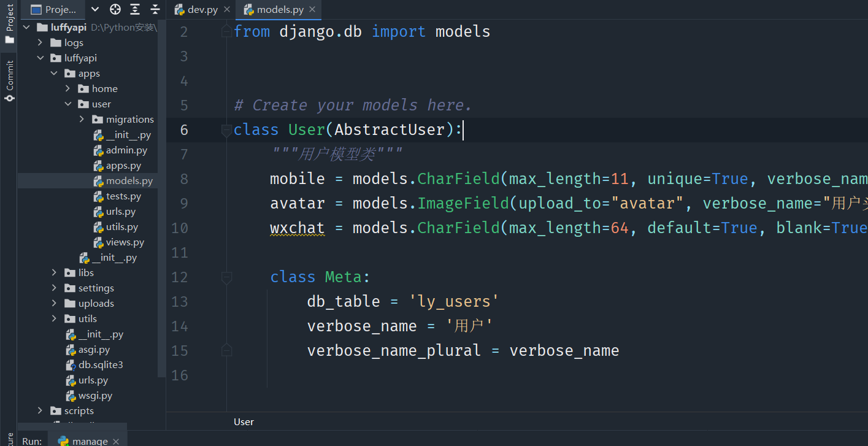Click the Run tool window label

(x=32, y=441)
